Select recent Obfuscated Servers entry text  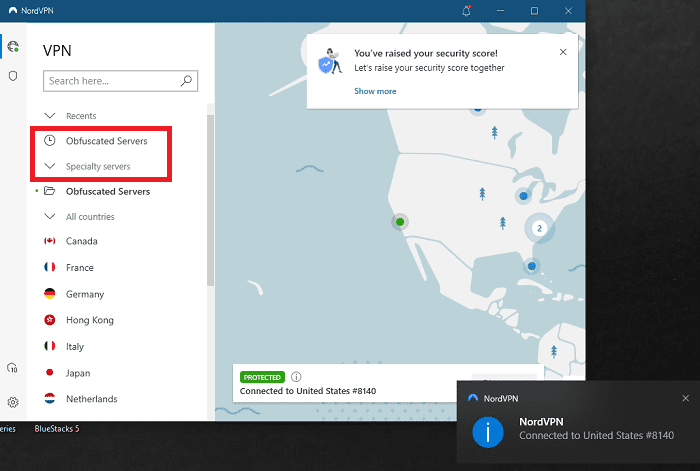pyautogui.click(x=107, y=141)
